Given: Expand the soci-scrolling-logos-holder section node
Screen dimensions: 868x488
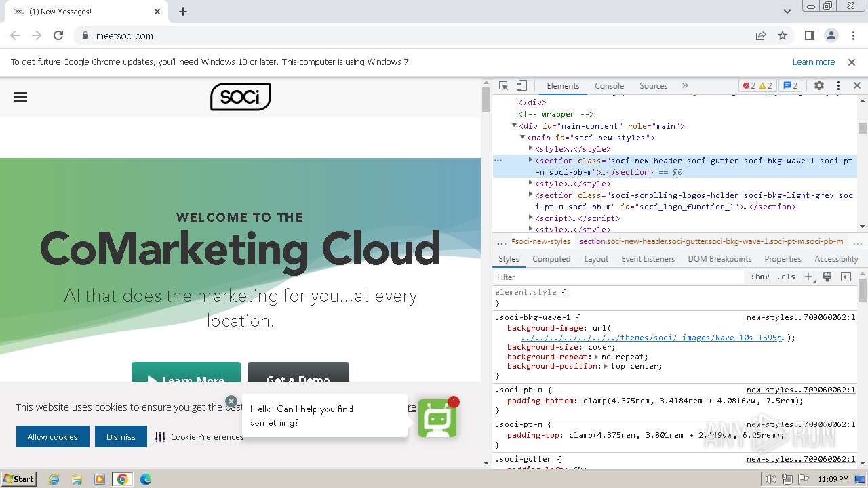Looking at the screenshot, I should click(531, 195).
